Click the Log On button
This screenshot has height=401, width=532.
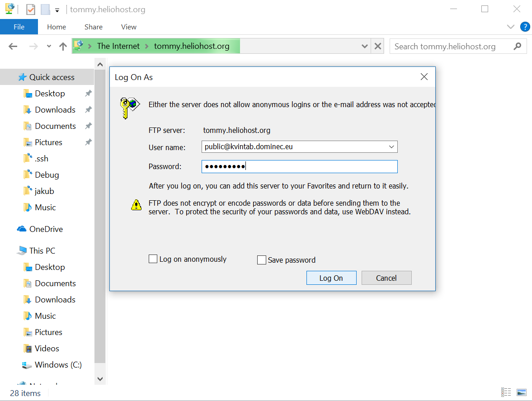331,278
